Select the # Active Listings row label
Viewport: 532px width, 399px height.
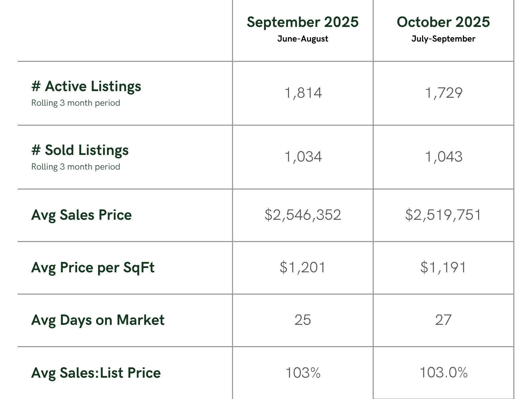click(x=86, y=86)
